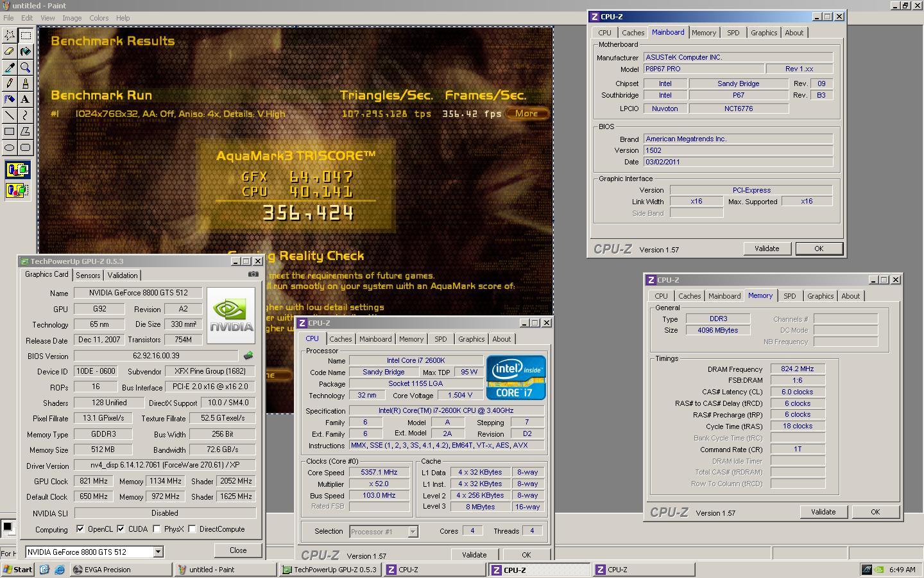Switch to EVGA Precision in the taskbar
The height and width of the screenshot is (578, 924).
pyautogui.click(x=121, y=570)
